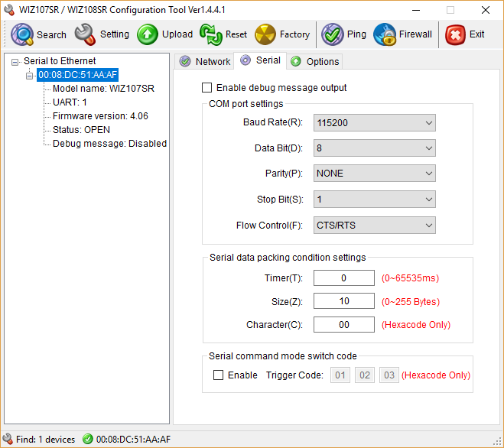This screenshot has height=448, width=504.
Task: Collapse the Serial to Ethernet tree node
Action: [15, 62]
